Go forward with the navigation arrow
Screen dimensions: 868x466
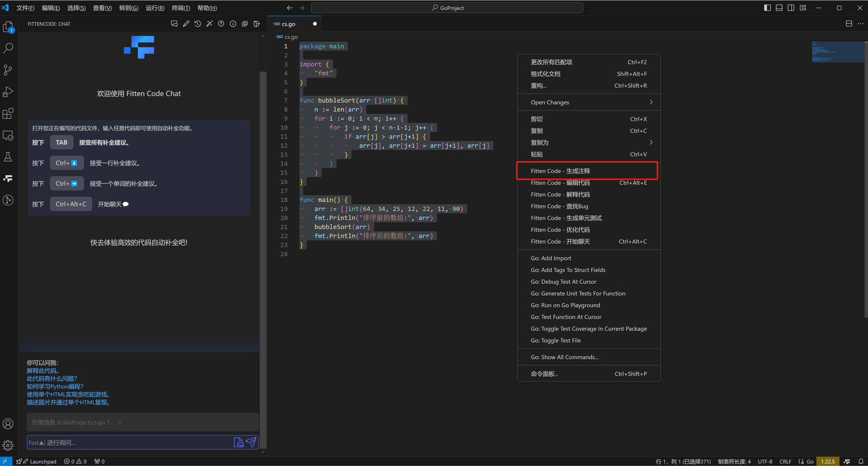point(302,8)
